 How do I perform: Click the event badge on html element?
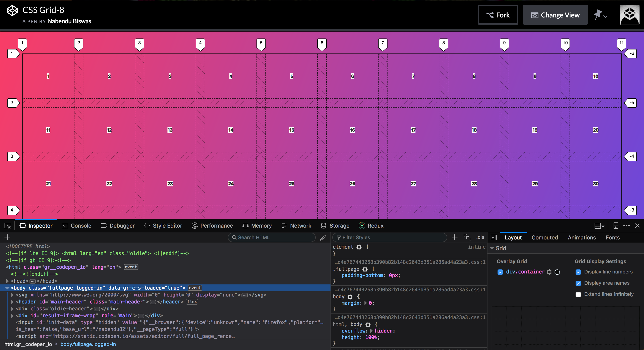(131, 267)
